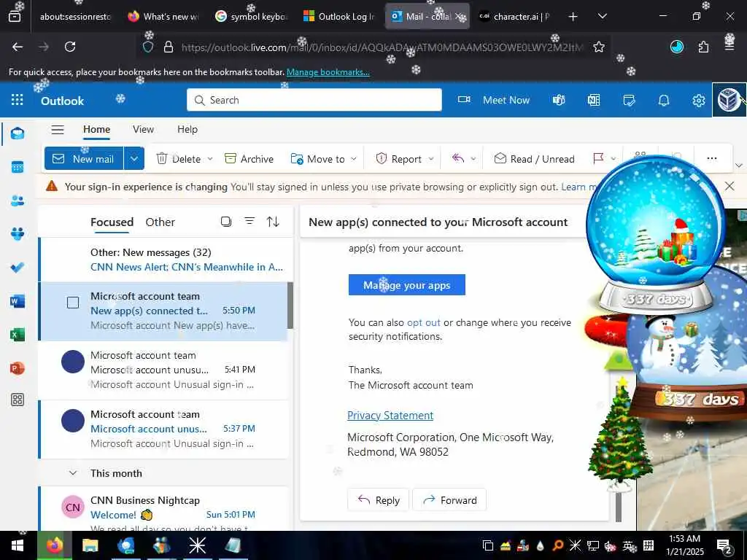The height and width of the screenshot is (560, 747).
Task: Expand the Move to dropdown arrow
Action: point(354,158)
